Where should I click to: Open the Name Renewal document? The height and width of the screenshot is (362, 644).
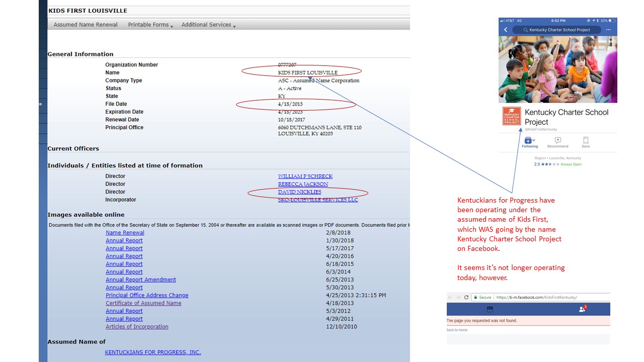pyautogui.click(x=125, y=233)
